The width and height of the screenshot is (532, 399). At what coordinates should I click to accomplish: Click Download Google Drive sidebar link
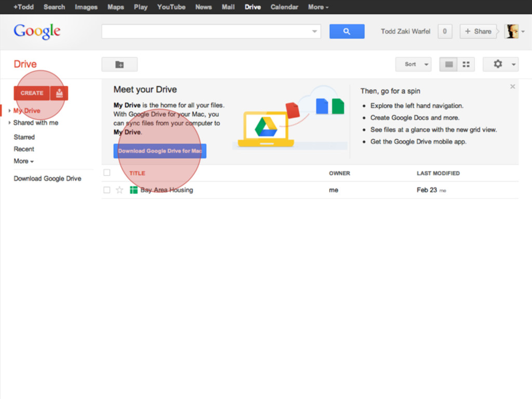(47, 179)
